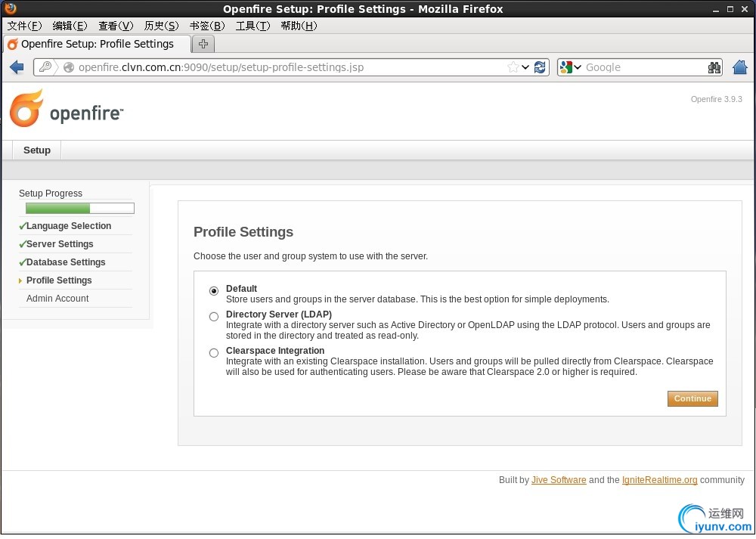Open the 历史(S) menu
756x539 pixels.
pyautogui.click(x=161, y=26)
